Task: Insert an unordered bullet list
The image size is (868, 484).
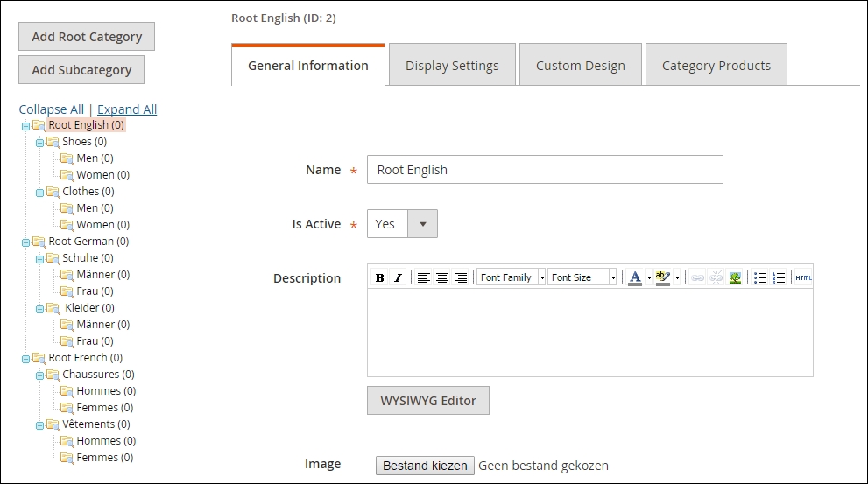Action: point(759,277)
